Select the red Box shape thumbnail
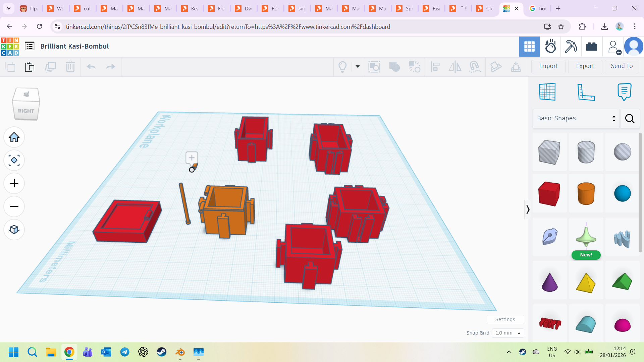The height and width of the screenshot is (362, 644). (549, 194)
